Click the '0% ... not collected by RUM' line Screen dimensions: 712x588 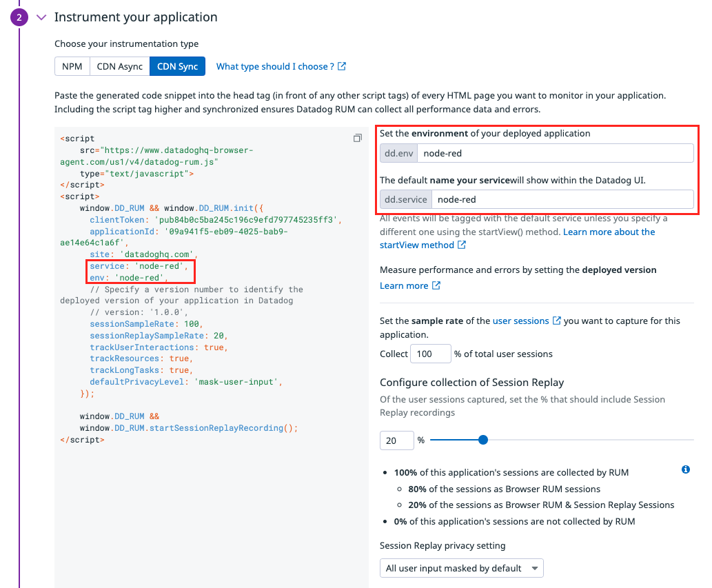click(x=514, y=521)
